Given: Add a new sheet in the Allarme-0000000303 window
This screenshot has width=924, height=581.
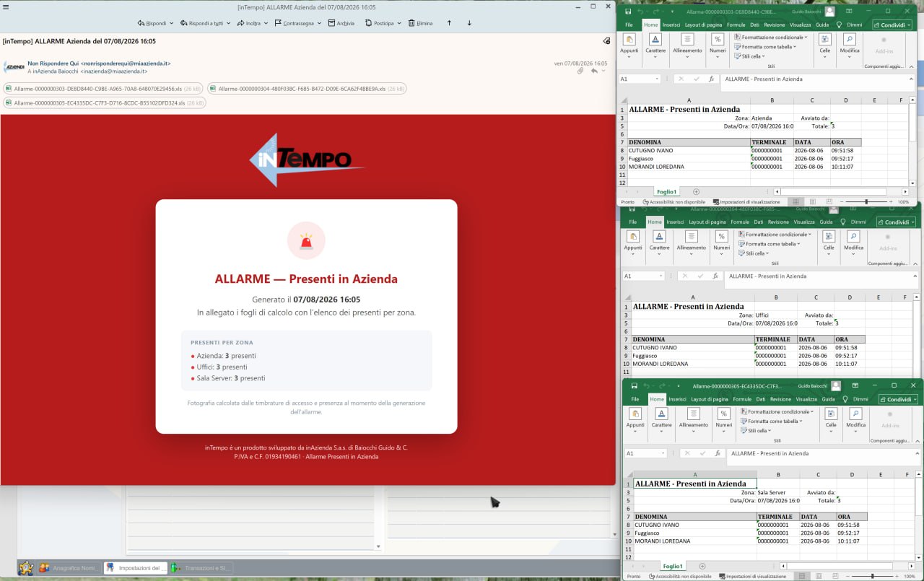Looking at the screenshot, I should click(x=696, y=191).
